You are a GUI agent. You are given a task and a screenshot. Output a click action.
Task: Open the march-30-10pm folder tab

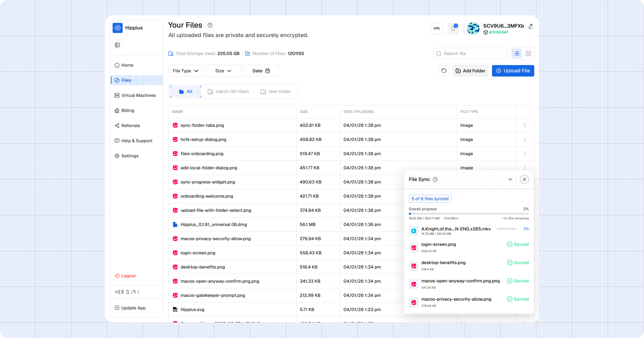228,92
